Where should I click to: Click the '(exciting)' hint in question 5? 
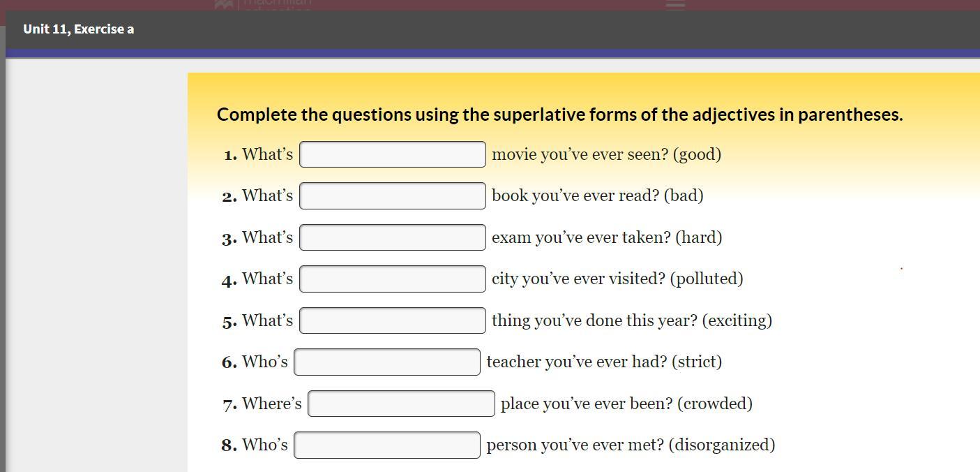tap(737, 320)
